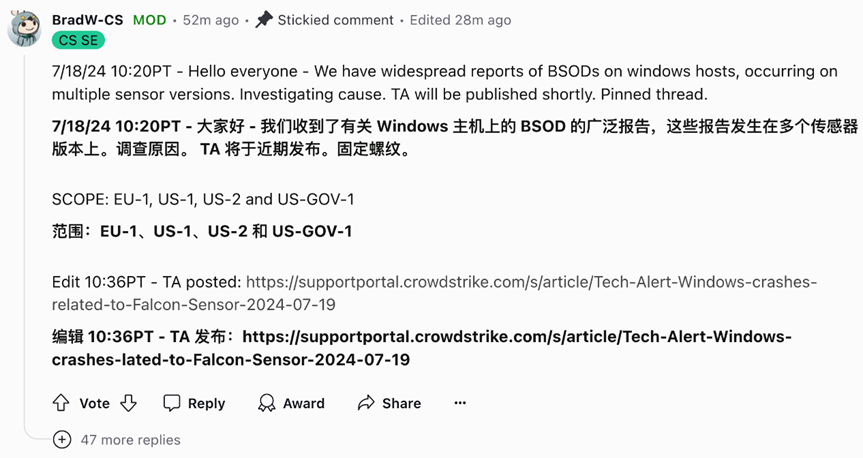Click the Share arrow icon
This screenshot has height=458, width=863.
click(366, 403)
